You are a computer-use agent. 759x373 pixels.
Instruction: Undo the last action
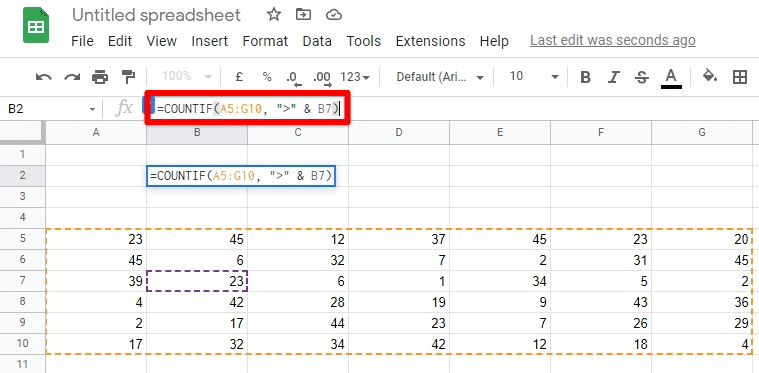pyautogui.click(x=44, y=77)
